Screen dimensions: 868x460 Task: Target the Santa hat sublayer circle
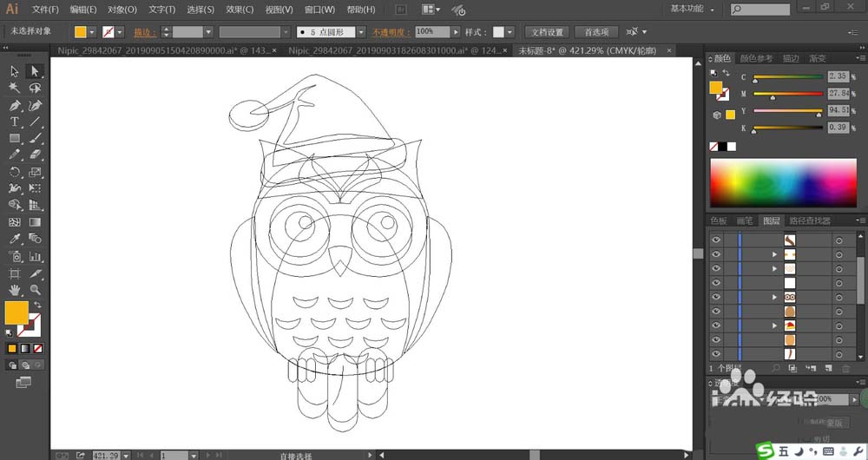(x=839, y=325)
